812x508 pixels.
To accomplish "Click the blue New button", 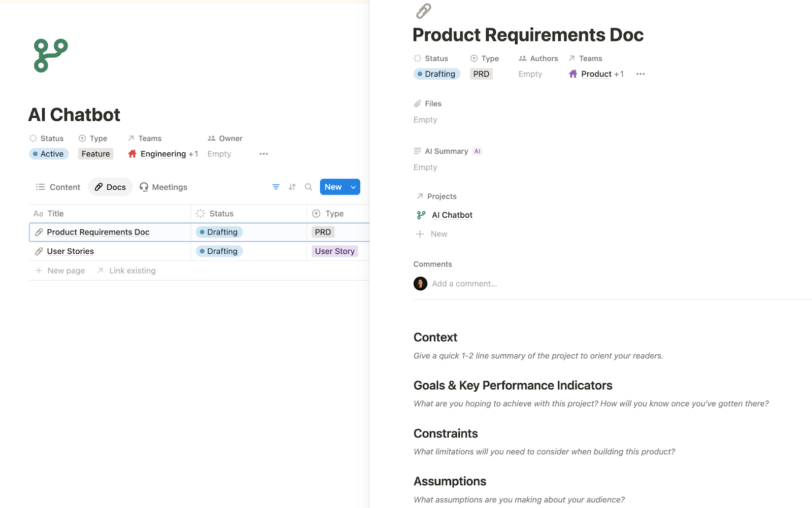I will tap(333, 187).
